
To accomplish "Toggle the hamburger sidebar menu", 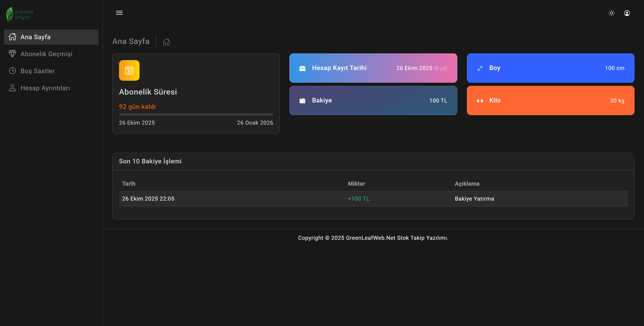I will pos(119,13).
